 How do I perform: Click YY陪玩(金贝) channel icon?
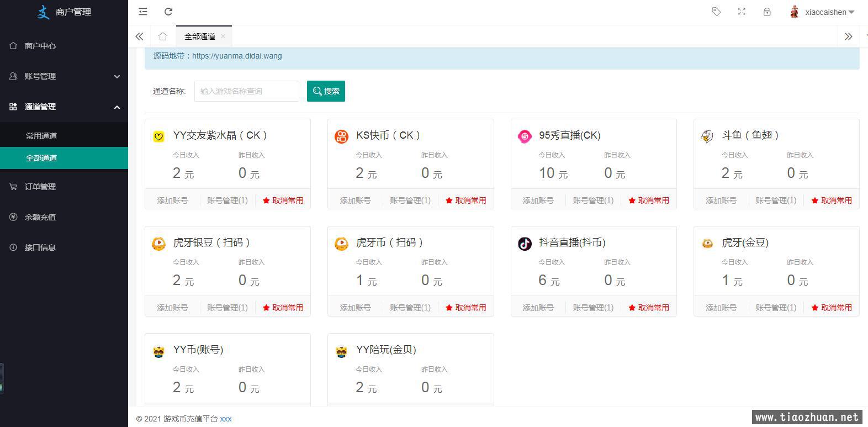[x=342, y=351]
